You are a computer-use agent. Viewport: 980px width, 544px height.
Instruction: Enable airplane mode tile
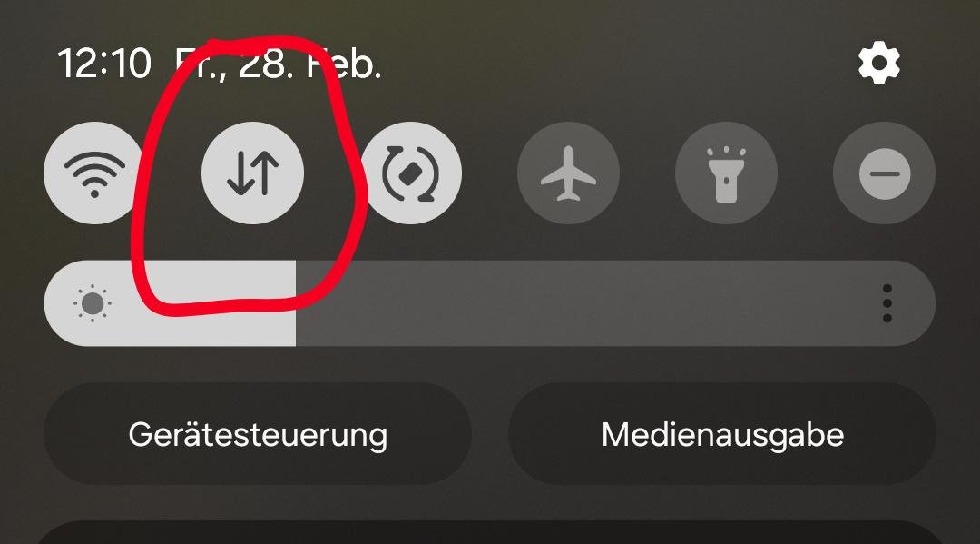click(568, 173)
